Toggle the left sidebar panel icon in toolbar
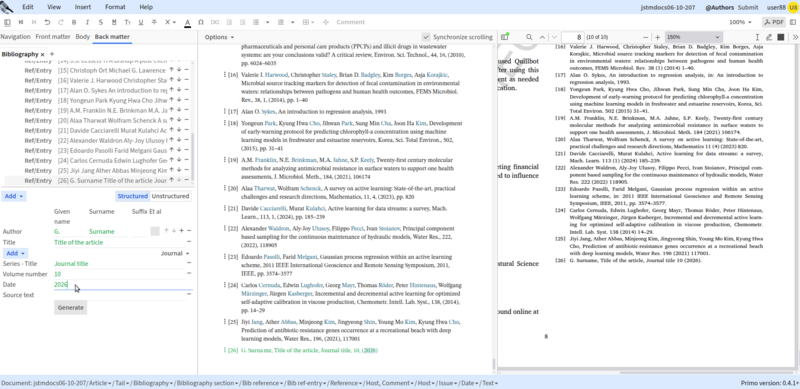This screenshot has height=389, width=800. tap(7, 22)
